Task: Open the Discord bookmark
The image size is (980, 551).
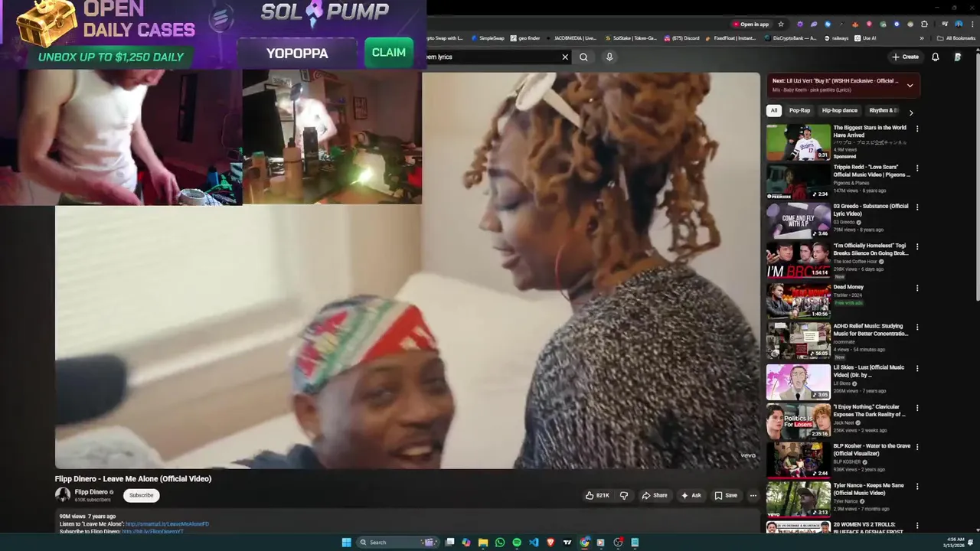Action: (681, 38)
